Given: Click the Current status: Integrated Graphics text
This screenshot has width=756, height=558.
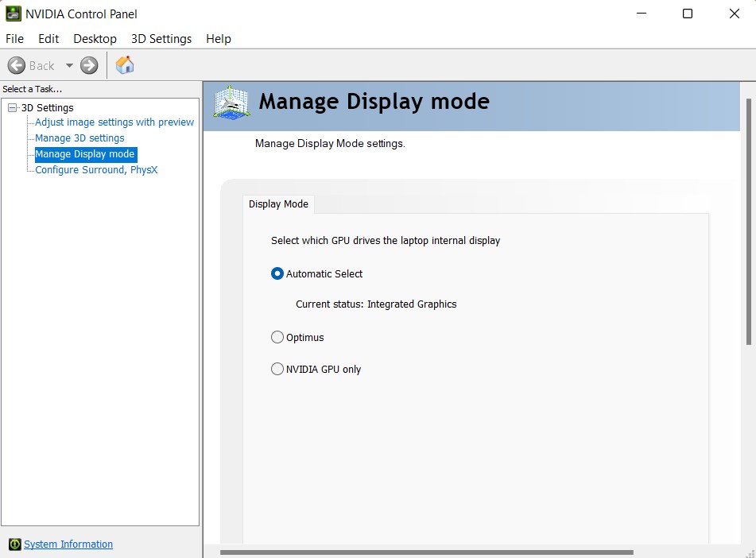Looking at the screenshot, I should (376, 304).
